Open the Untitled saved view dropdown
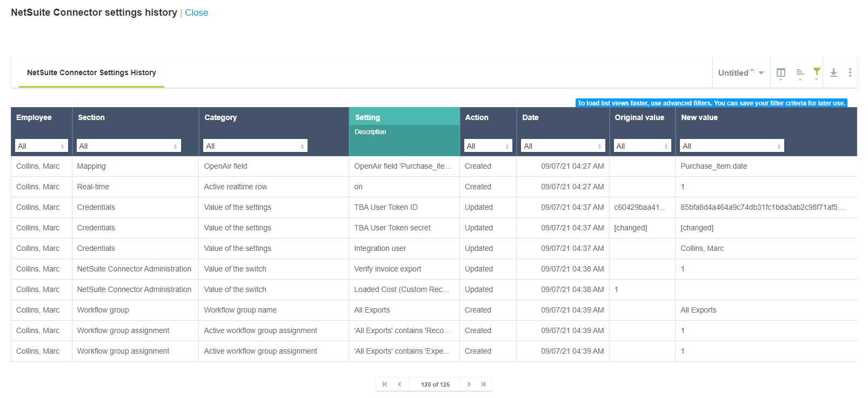The image size is (868, 398). 740,73
